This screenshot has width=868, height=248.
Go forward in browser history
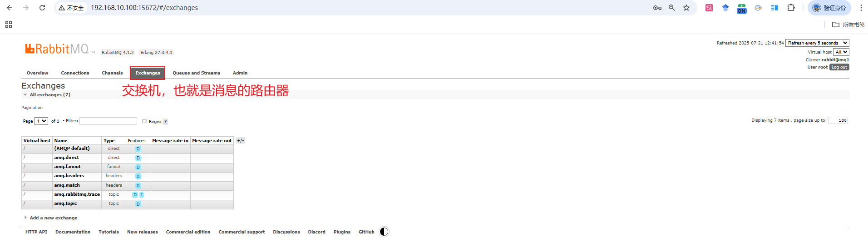click(x=26, y=8)
